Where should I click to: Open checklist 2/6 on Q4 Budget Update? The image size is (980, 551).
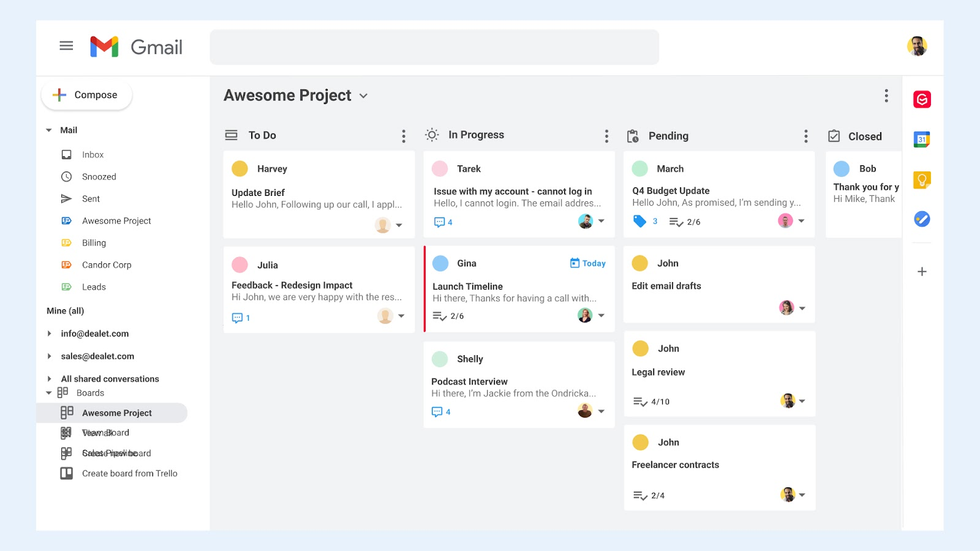685,222
